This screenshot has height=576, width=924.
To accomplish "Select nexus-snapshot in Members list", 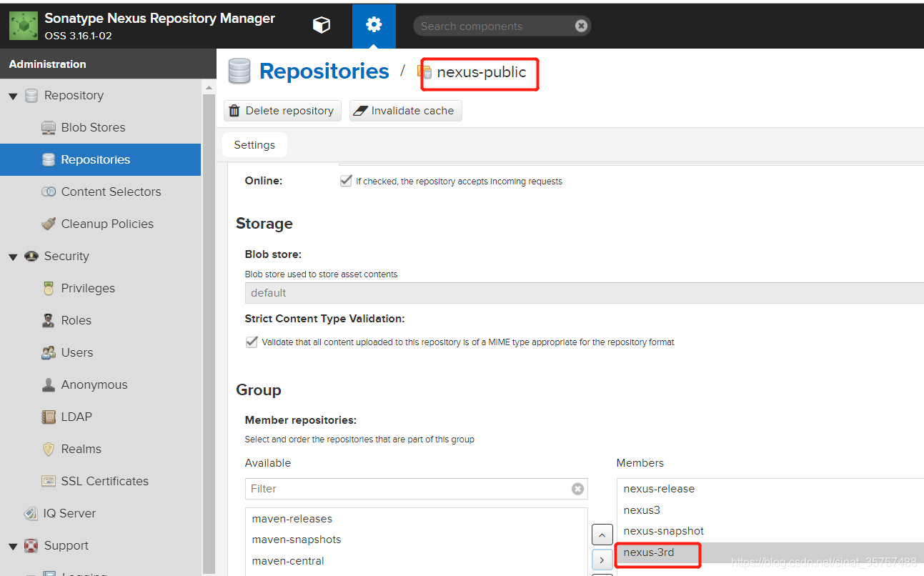I will tap(770, 531).
